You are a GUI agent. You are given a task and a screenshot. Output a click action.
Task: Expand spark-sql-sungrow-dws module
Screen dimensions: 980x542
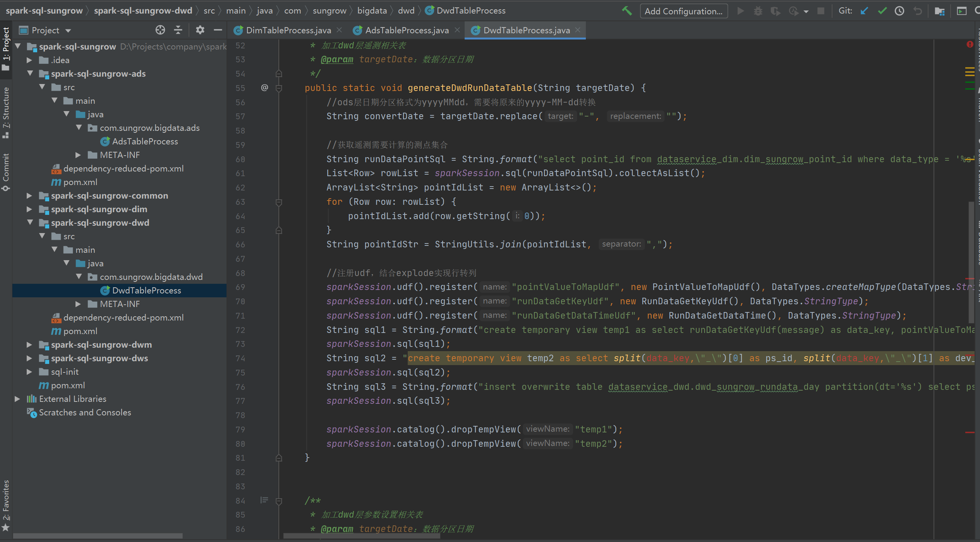(29, 358)
